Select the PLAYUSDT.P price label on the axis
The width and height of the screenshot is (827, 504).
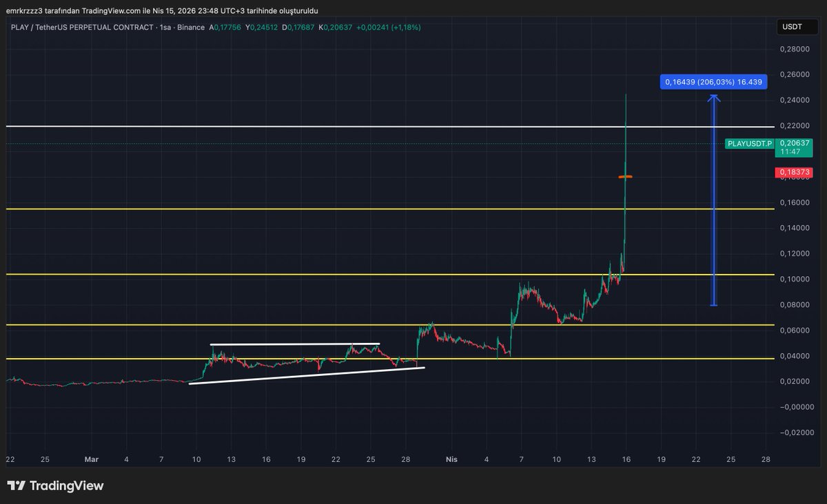[750, 145]
